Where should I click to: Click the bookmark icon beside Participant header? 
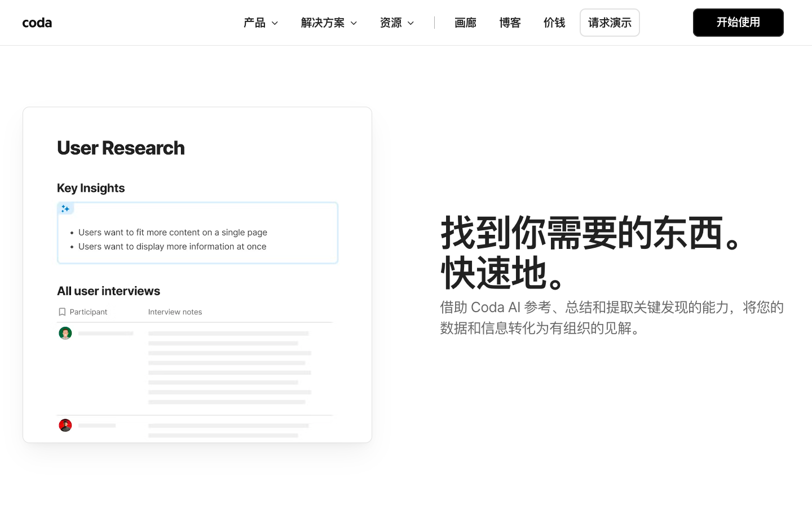pos(62,312)
